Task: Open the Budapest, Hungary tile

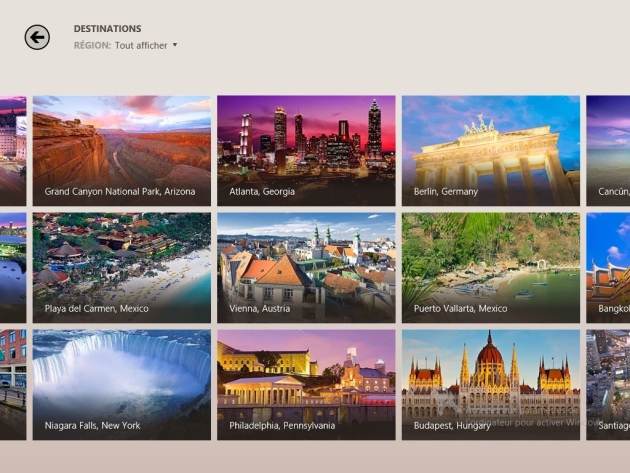Action: tap(491, 385)
